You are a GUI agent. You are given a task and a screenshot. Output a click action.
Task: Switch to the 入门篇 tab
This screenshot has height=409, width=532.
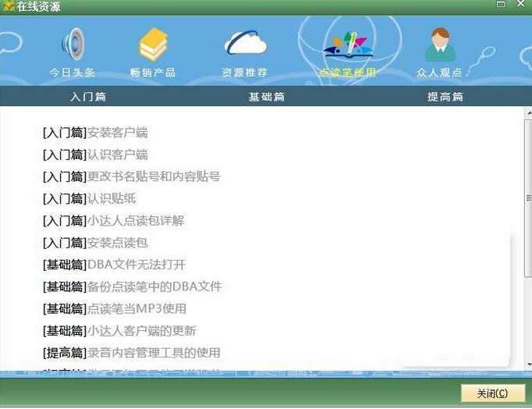88,97
